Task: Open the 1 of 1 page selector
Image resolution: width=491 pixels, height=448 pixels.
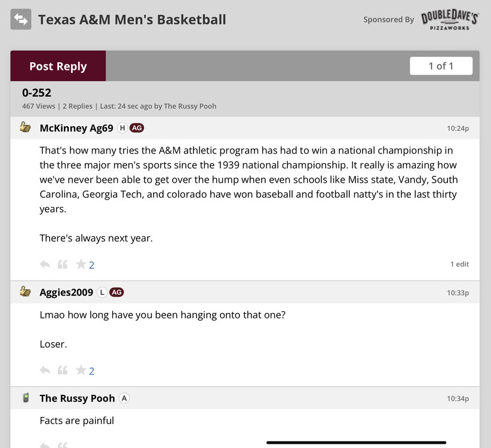Action: click(441, 66)
